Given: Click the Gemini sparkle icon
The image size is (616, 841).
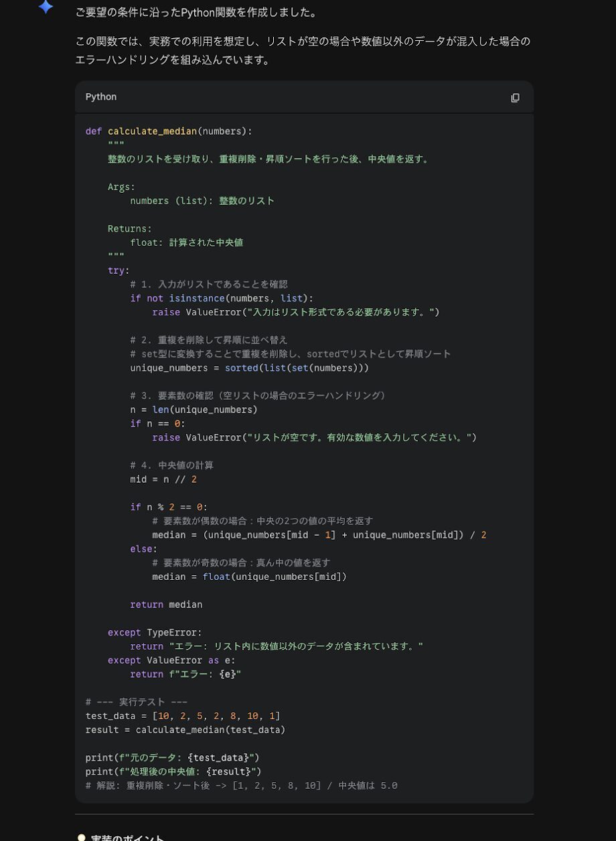Looking at the screenshot, I should point(45,7).
